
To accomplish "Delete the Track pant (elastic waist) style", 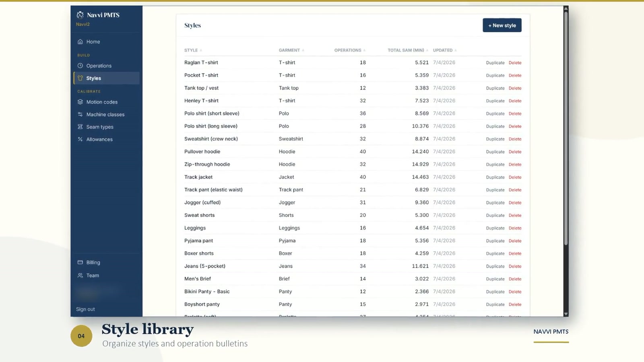I will (x=515, y=190).
